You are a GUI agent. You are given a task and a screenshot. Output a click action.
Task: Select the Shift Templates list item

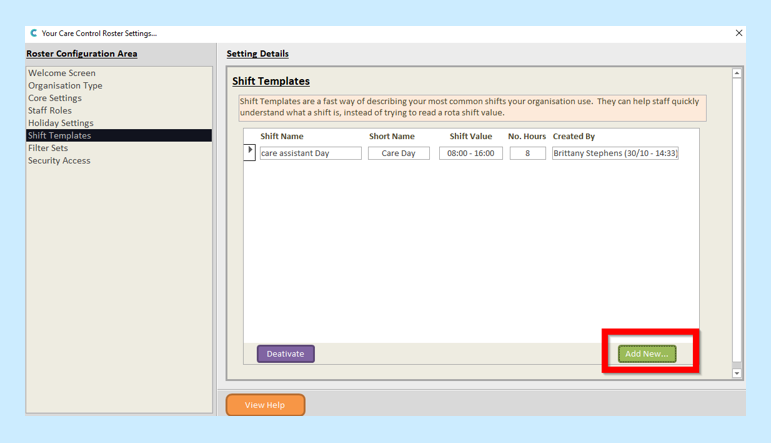[x=119, y=135]
